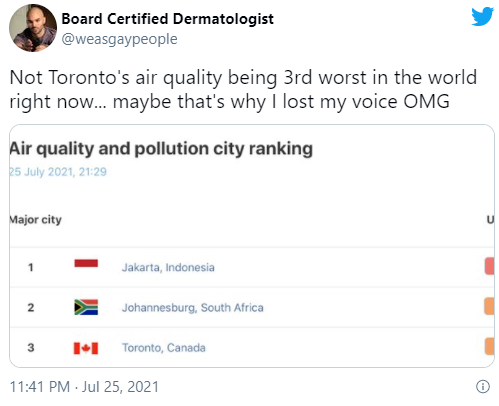The width and height of the screenshot is (499, 406).
Task: Click rank number 1 in the table
Action: (x=31, y=267)
